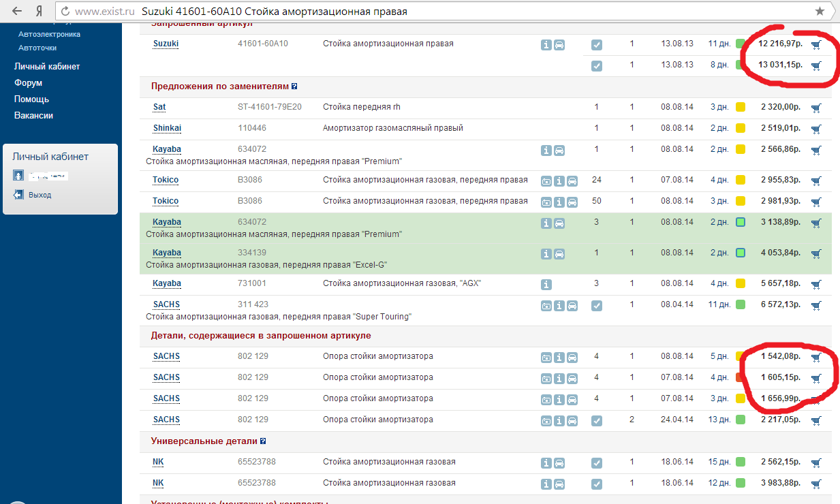Viewport: 840px width, 504px height.
Task: Click green square in NK 15 дн. row
Action: click(x=741, y=462)
